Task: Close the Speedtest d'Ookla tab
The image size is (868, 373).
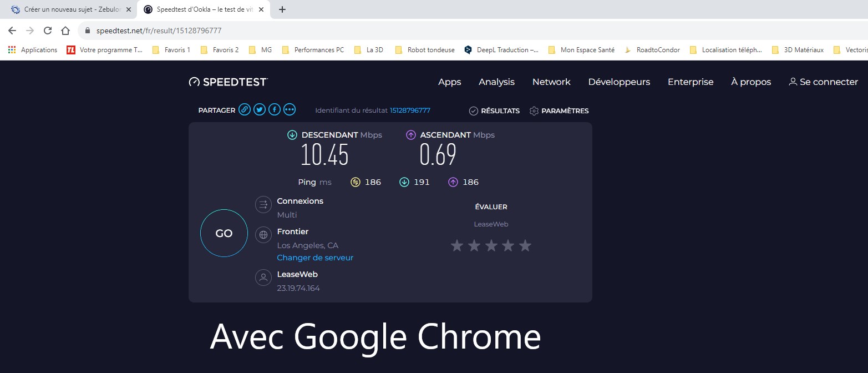Action: click(x=261, y=9)
